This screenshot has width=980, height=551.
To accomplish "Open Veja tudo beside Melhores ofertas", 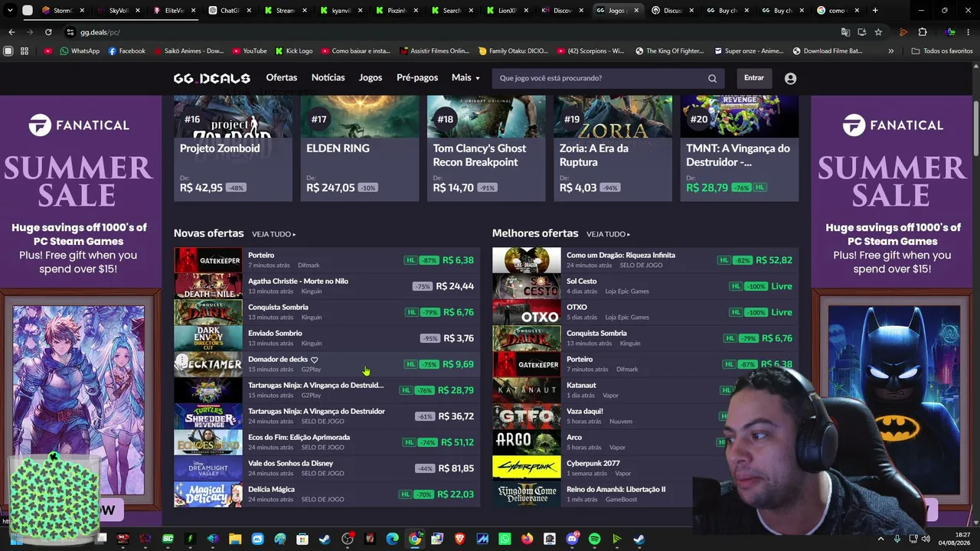I will click(x=608, y=234).
